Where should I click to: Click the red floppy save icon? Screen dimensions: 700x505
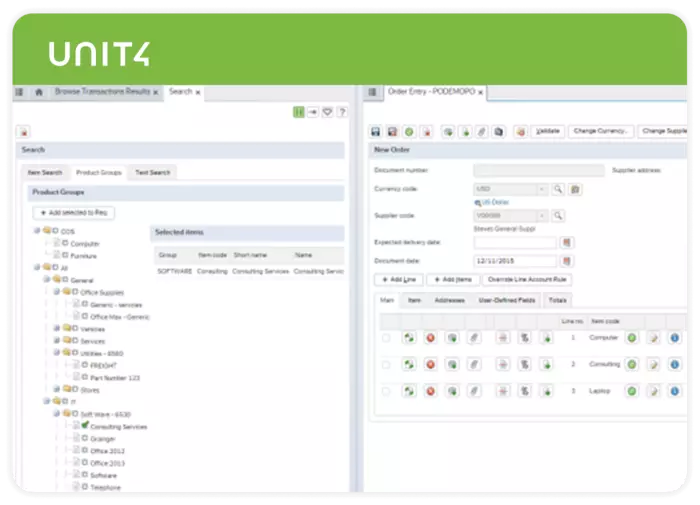392,132
